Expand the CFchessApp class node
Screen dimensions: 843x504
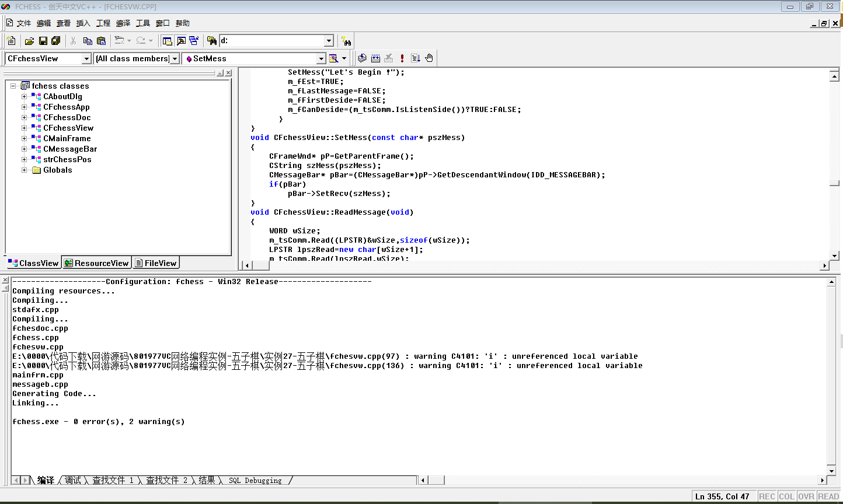(x=24, y=107)
